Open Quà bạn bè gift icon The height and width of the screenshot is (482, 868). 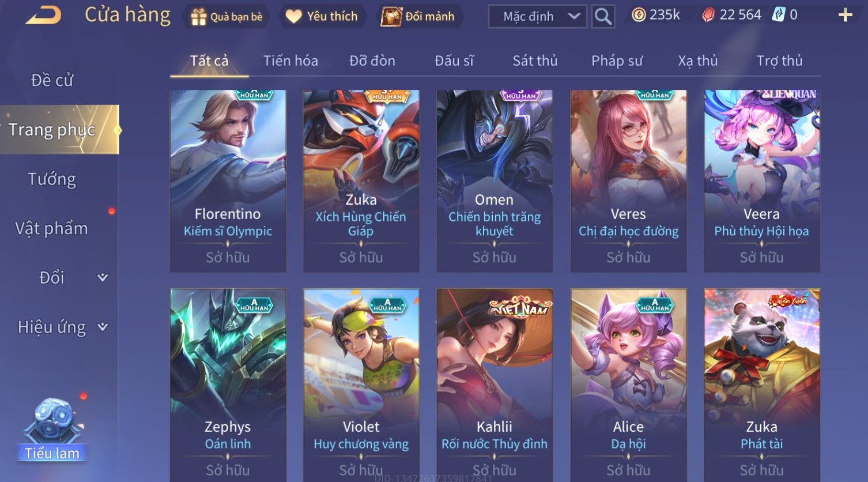coord(198,17)
